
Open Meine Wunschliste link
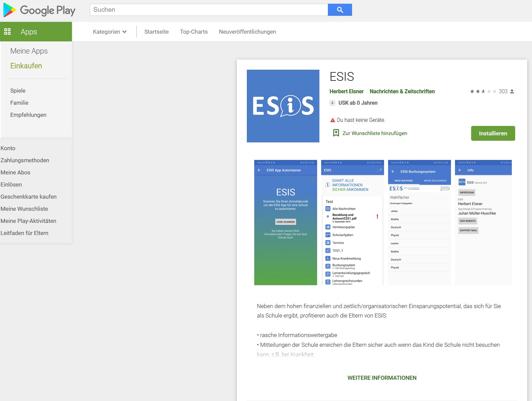point(24,209)
